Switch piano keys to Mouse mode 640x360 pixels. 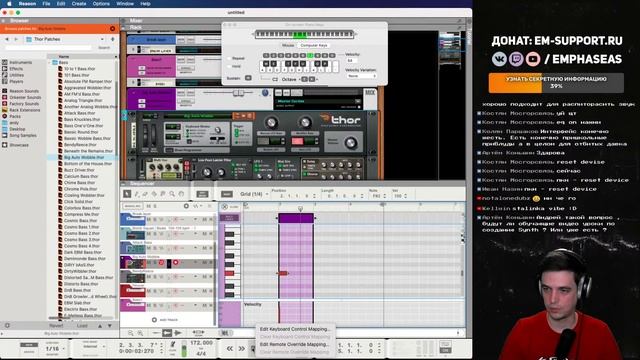click(288, 45)
